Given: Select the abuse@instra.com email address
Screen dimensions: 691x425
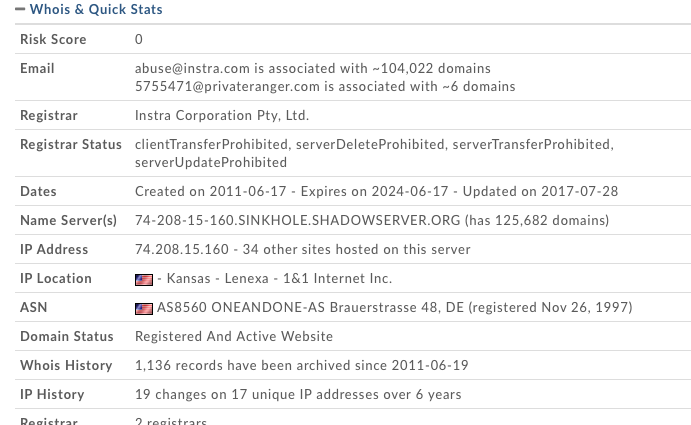Looking at the screenshot, I should (x=192, y=69).
